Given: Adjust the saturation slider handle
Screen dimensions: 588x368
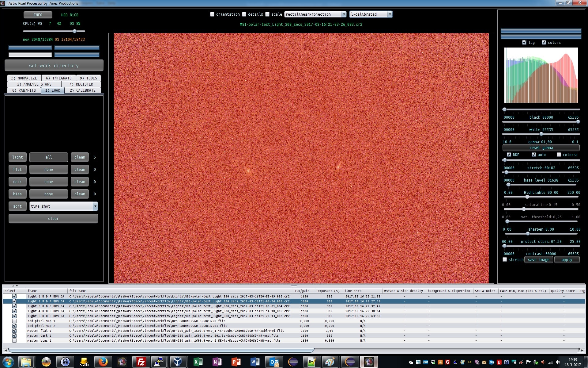Looking at the screenshot, I should 524,209.
